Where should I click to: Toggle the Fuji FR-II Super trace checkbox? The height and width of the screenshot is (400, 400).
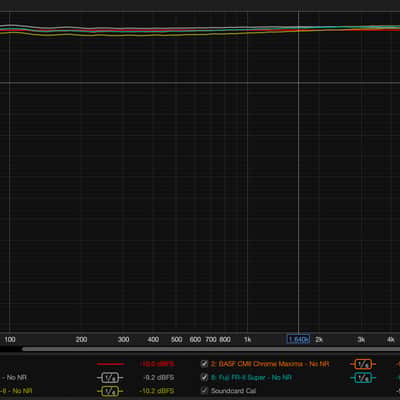click(204, 377)
